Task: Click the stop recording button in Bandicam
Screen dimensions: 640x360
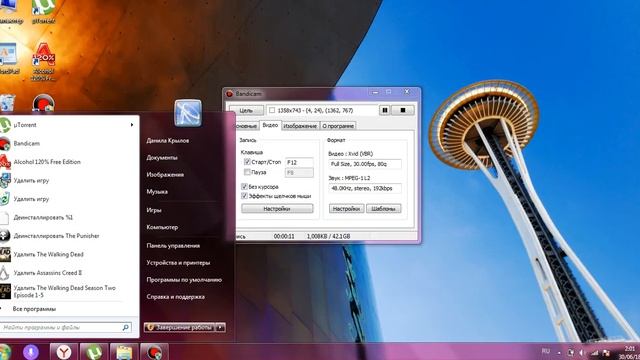Action: [403, 110]
